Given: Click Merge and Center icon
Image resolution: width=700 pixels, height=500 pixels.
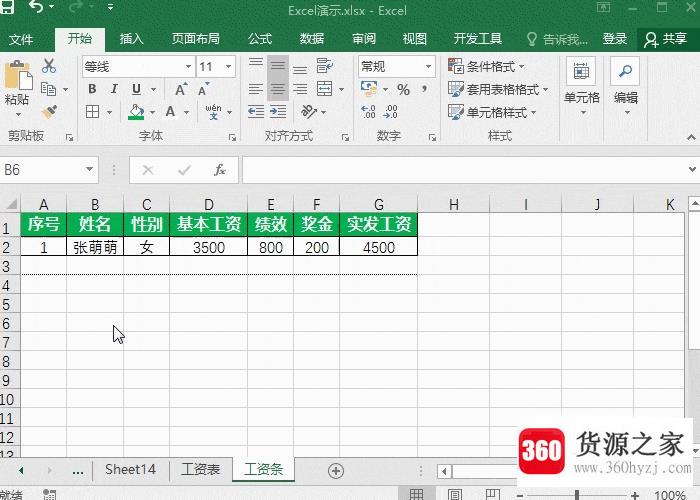Looking at the screenshot, I should 325,89.
